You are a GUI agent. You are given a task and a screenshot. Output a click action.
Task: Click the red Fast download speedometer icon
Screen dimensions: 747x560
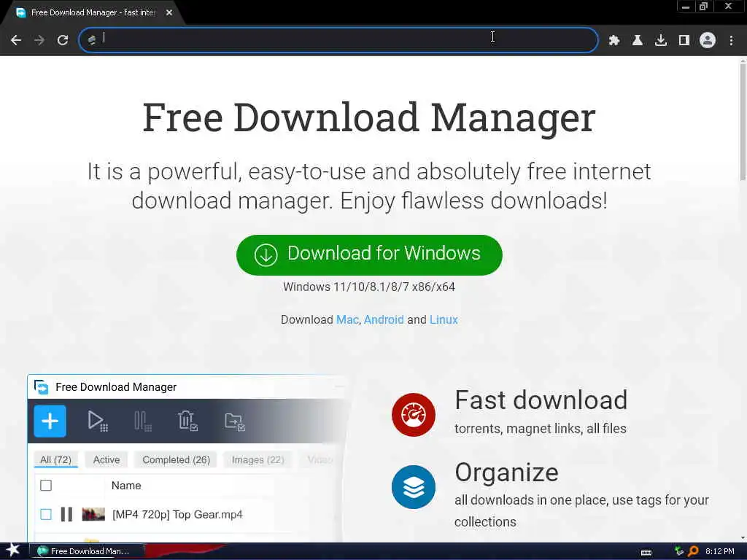[x=414, y=415]
